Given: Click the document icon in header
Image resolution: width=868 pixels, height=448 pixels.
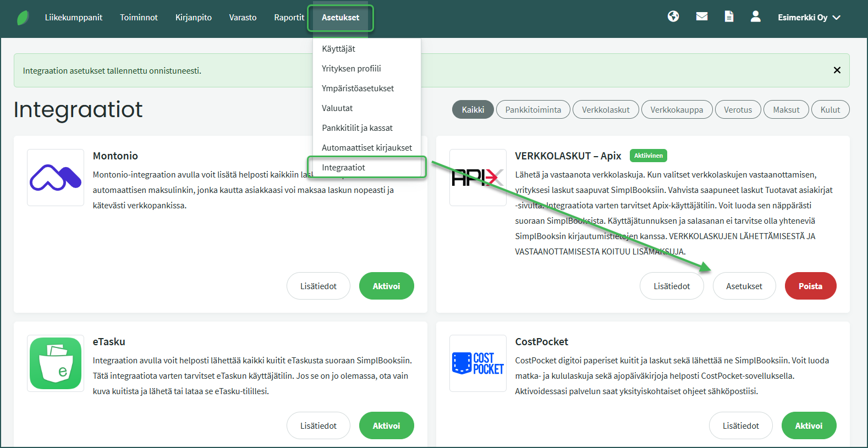Looking at the screenshot, I should tap(729, 16).
